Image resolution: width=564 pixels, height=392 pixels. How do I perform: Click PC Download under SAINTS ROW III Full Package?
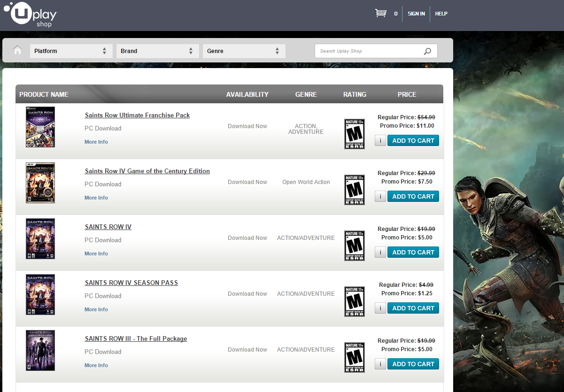tap(103, 352)
